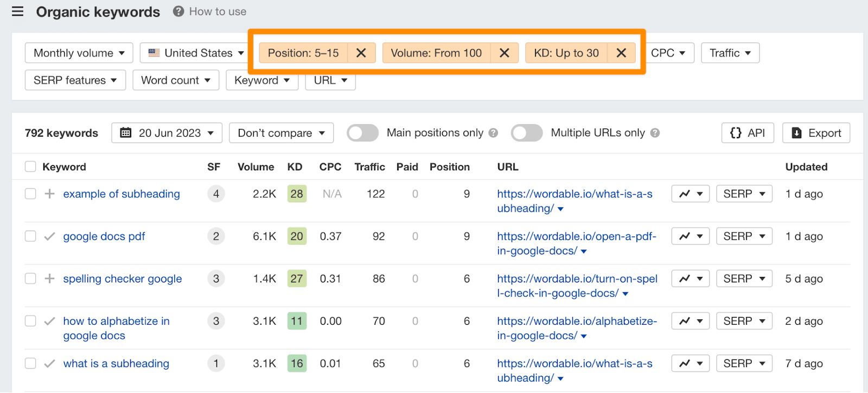Open the Don't compare dropdown
Viewport: 868px width, 393px height.
pos(281,133)
